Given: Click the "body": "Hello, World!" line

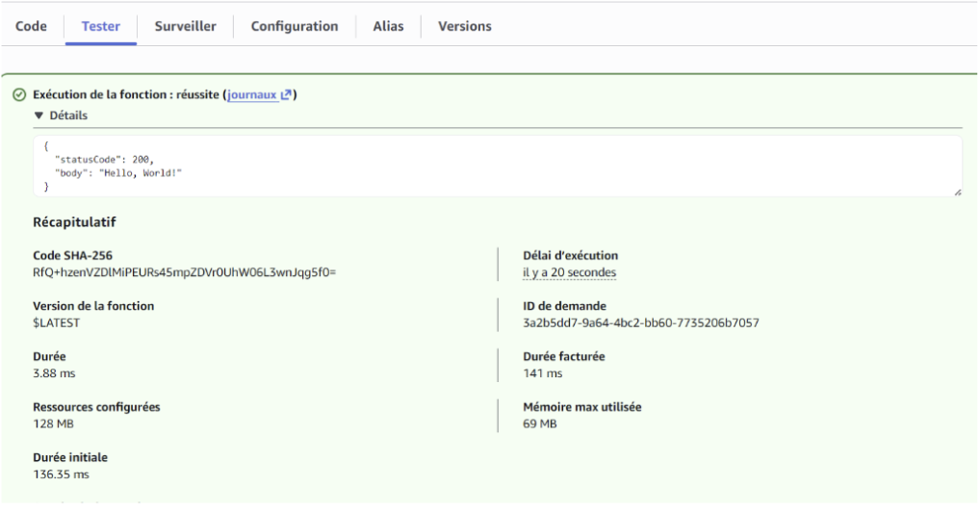Looking at the screenshot, I should [117, 173].
